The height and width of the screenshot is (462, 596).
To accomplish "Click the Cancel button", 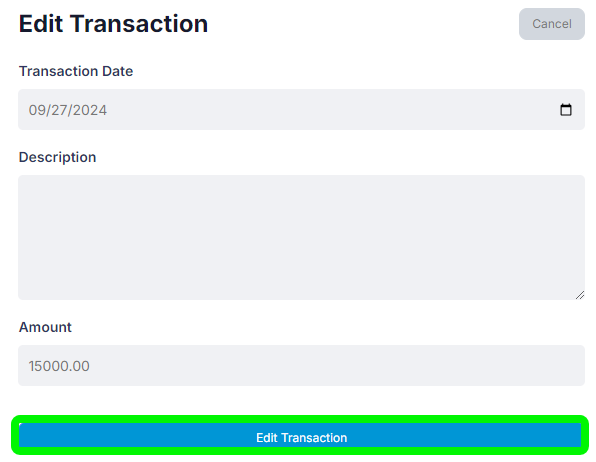I will coord(552,24).
